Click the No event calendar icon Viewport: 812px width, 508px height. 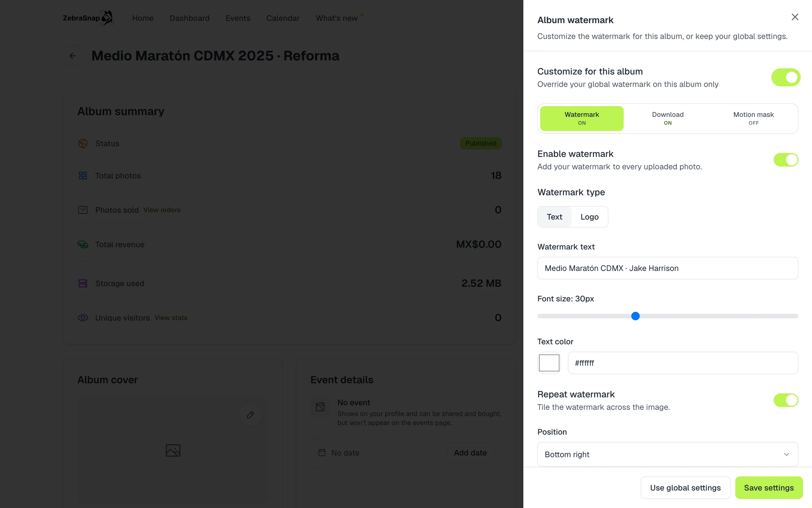click(321, 407)
